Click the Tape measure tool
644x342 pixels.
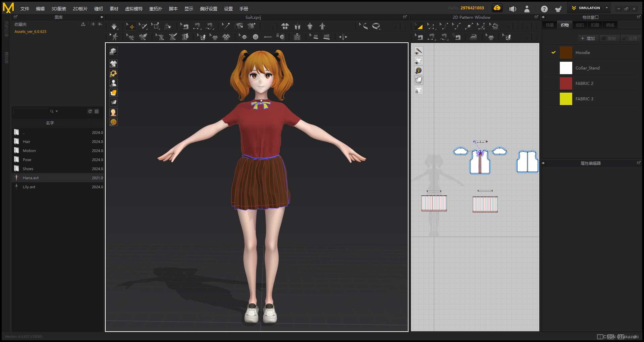click(376, 27)
